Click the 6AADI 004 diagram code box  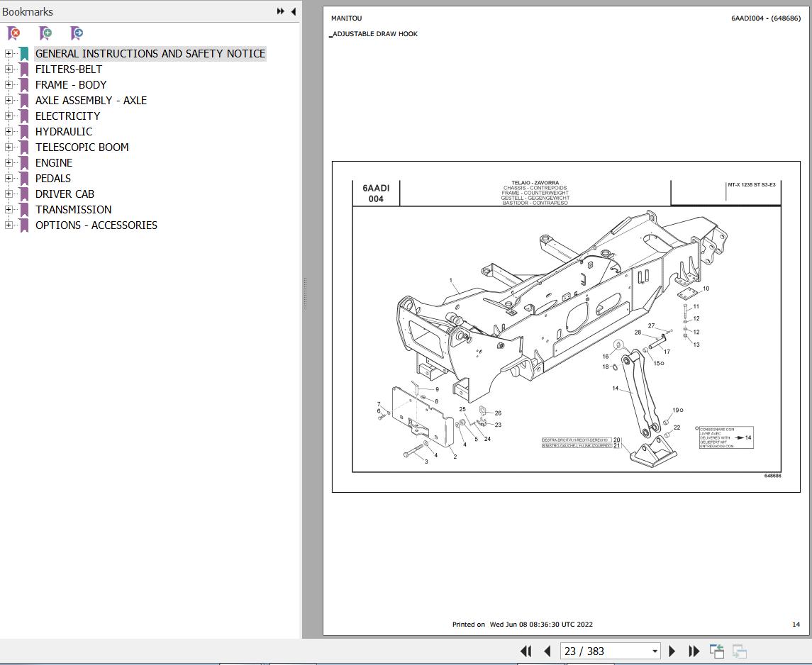[x=376, y=194]
